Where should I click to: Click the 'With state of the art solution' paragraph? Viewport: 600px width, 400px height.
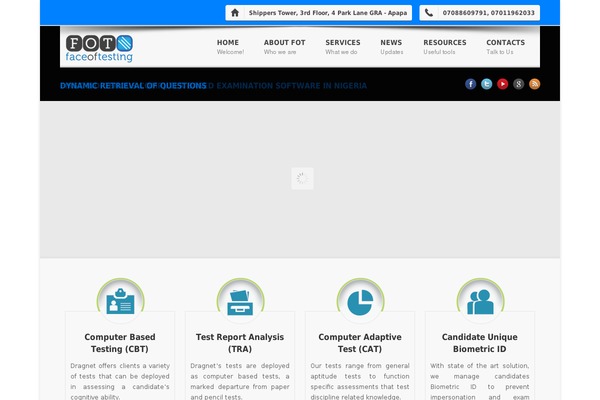(x=479, y=381)
